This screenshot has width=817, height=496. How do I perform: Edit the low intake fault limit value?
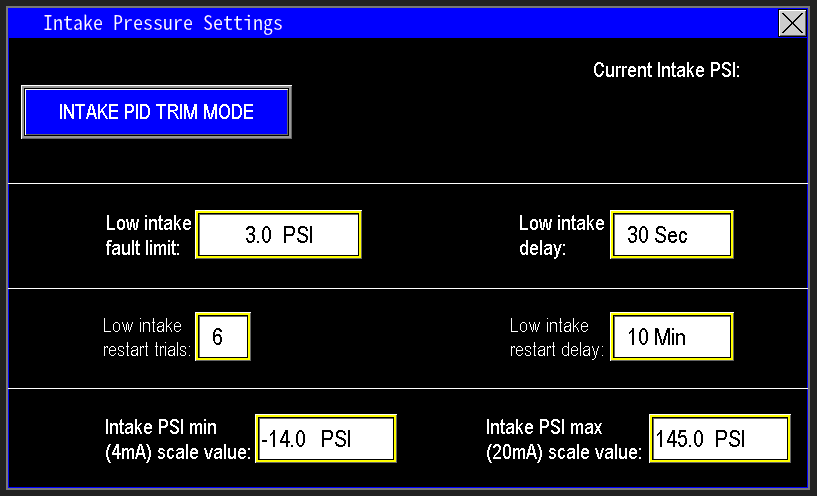pyautogui.click(x=278, y=235)
